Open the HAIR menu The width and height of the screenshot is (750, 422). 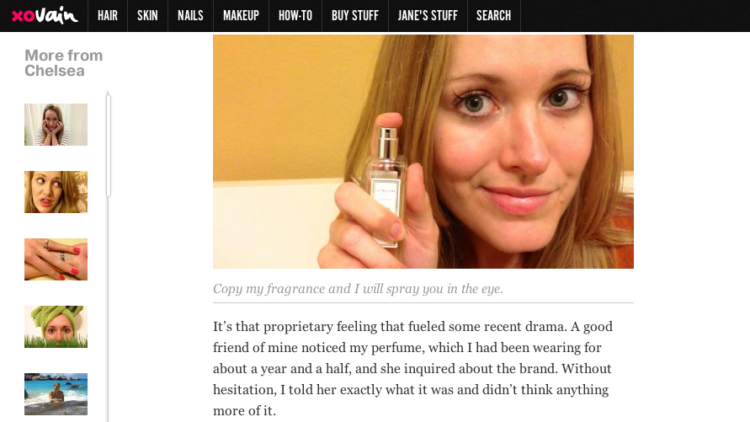tap(108, 16)
